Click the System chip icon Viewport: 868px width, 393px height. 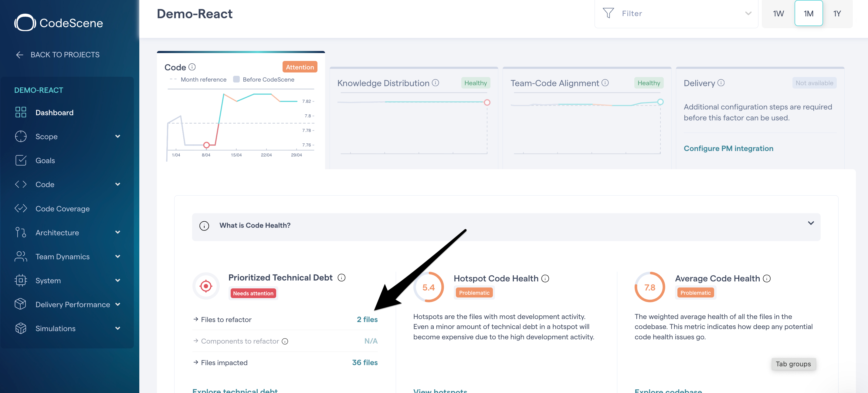click(x=21, y=280)
